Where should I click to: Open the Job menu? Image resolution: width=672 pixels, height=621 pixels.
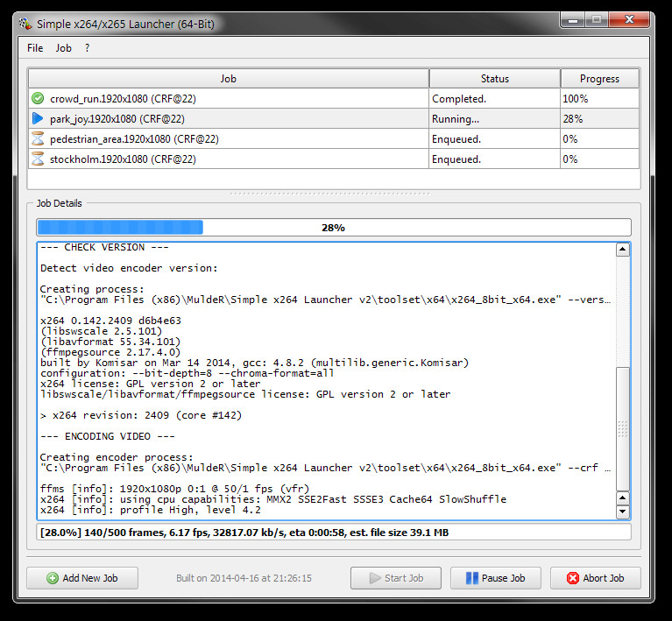tap(63, 48)
